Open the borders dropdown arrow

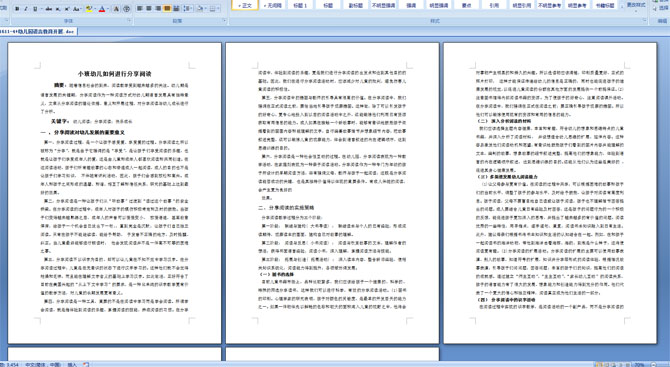pos(219,9)
